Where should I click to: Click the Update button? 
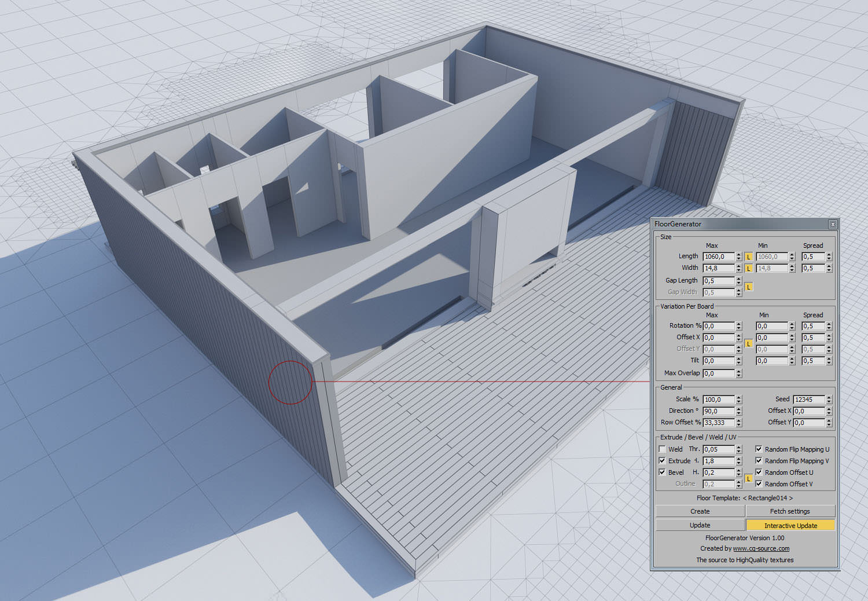click(700, 525)
